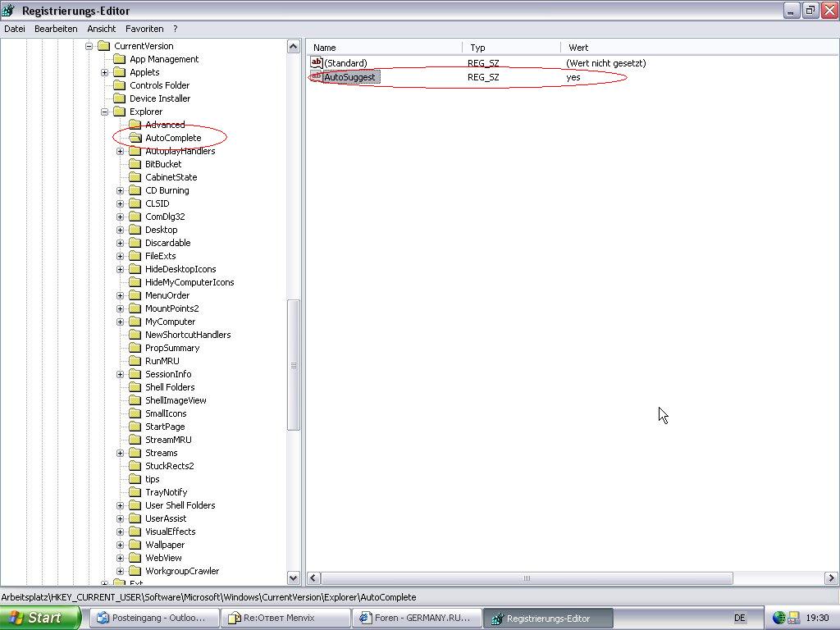Click the Controls Folder key icon
This screenshot has height=630, width=840.
[x=120, y=85]
